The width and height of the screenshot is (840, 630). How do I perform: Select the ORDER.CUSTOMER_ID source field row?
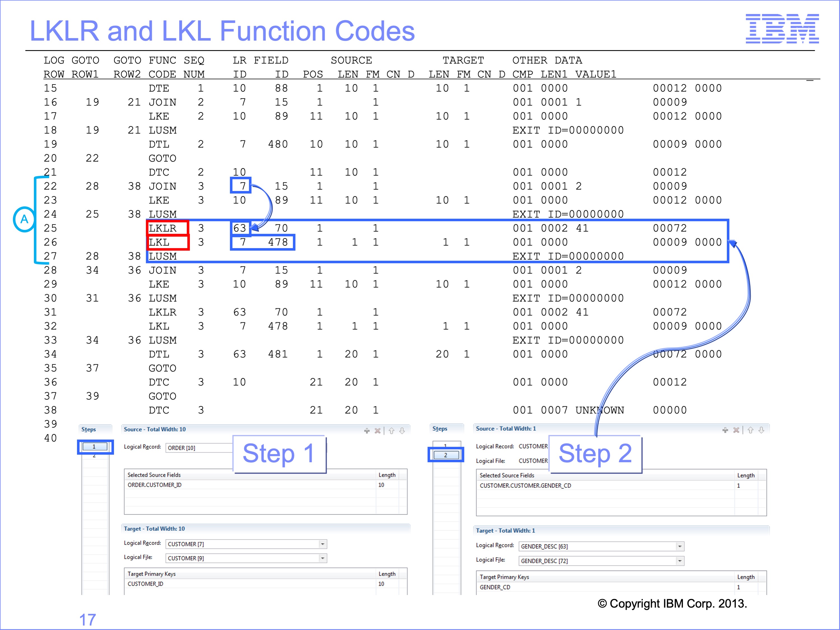pos(266,485)
